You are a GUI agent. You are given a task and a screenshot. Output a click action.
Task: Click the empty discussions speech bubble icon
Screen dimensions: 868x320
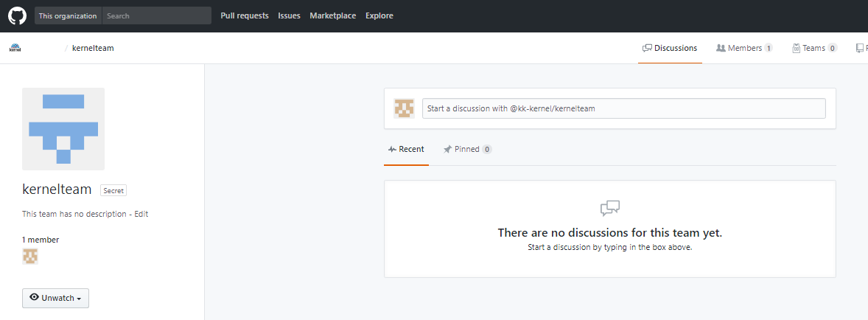coord(610,209)
